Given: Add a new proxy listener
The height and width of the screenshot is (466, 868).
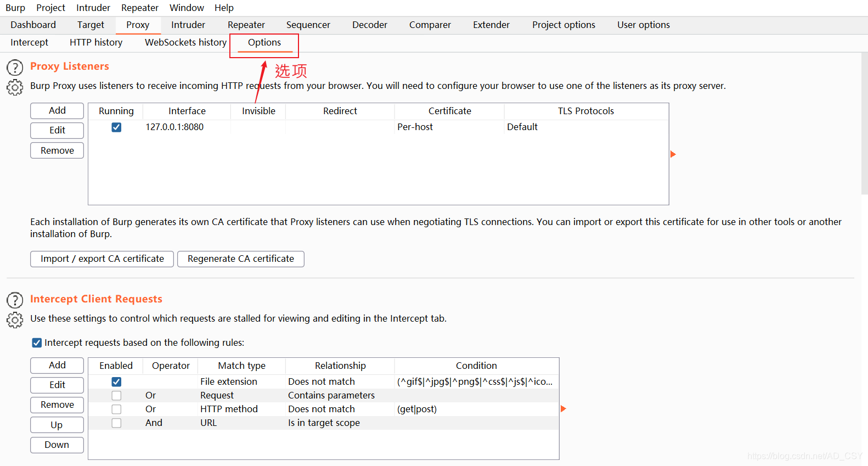Looking at the screenshot, I should tap(57, 110).
